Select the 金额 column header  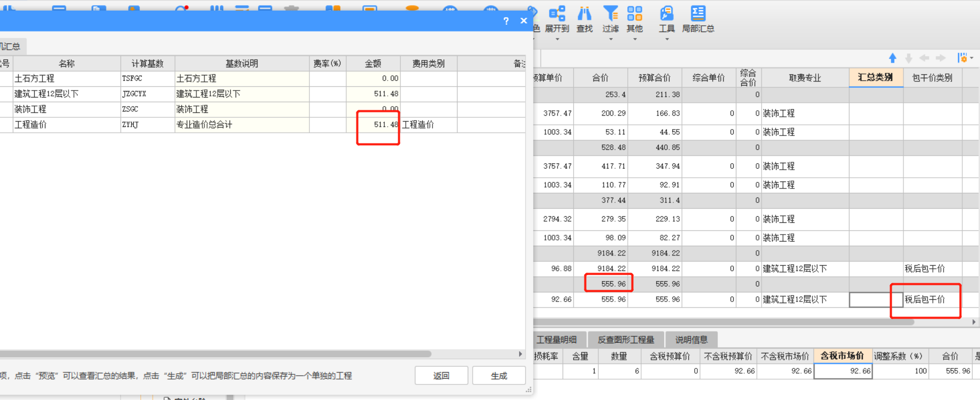coord(373,63)
